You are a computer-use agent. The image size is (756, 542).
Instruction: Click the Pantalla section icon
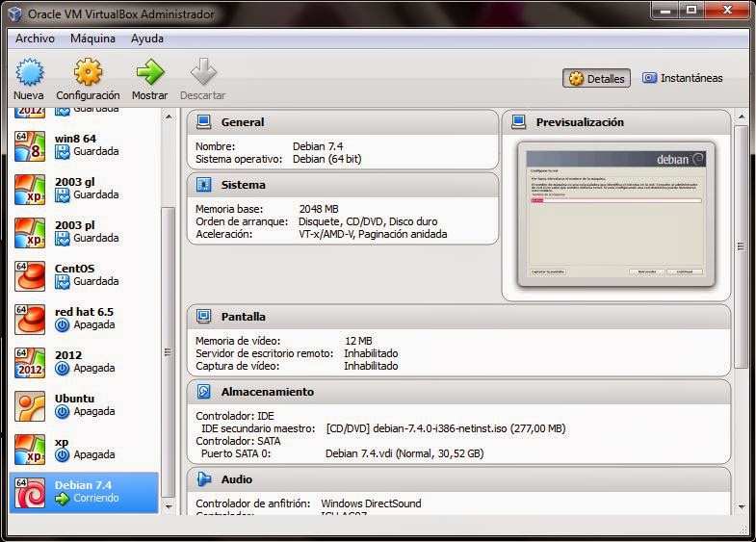[203, 317]
